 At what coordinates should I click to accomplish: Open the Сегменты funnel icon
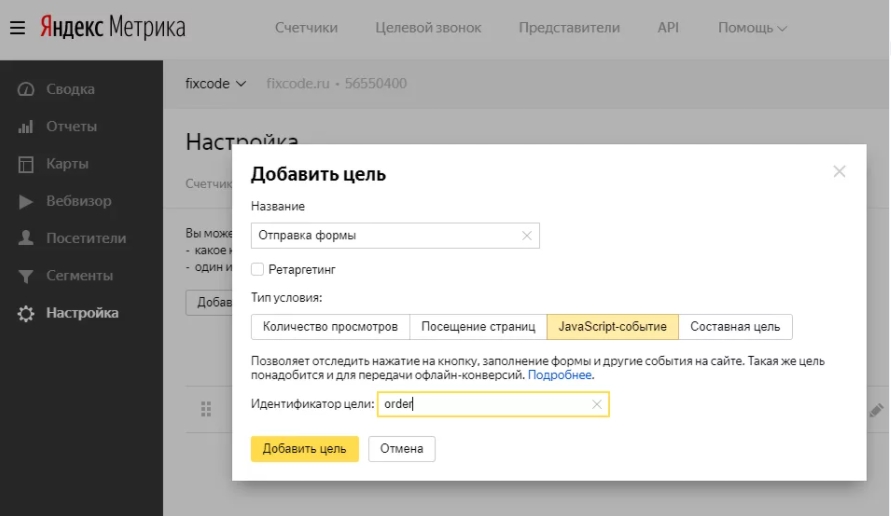pos(26,276)
